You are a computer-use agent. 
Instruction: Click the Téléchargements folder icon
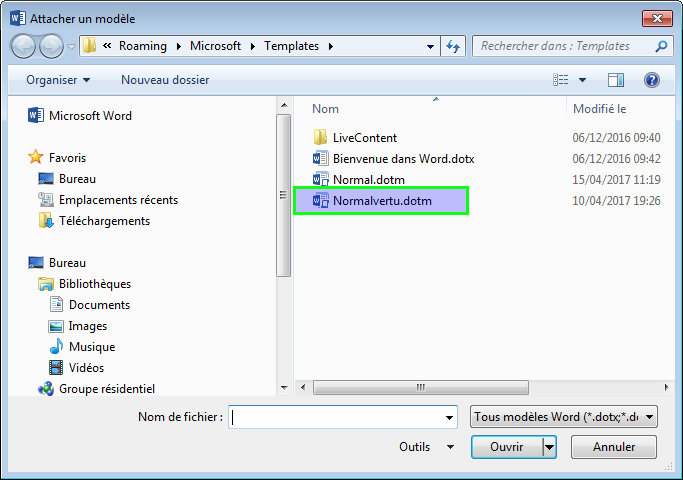point(46,220)
